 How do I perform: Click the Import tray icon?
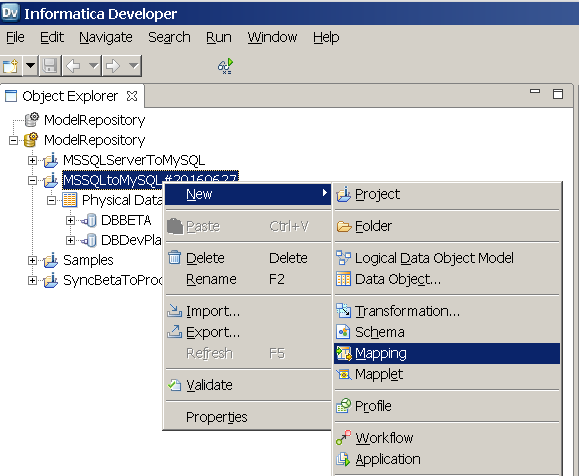pyautogui.click(x=174, y=311)
